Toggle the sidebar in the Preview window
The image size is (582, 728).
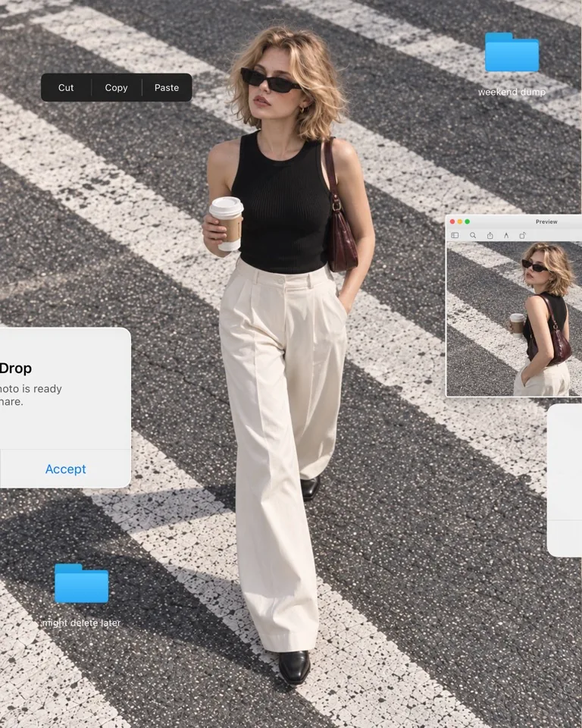(455, 235)
